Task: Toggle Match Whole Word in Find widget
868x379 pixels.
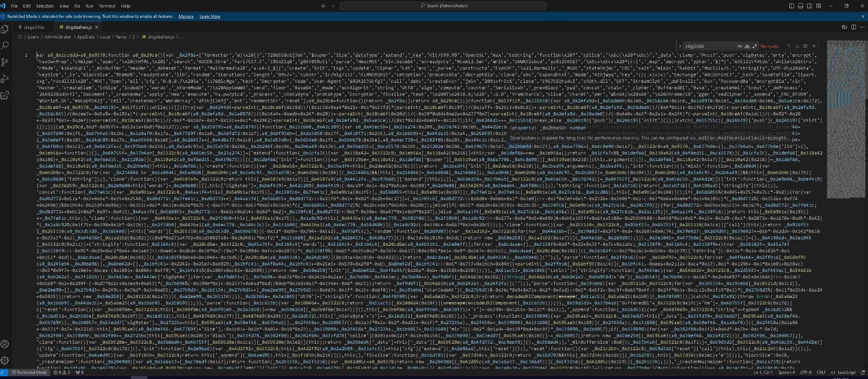Action: [747, 46]
